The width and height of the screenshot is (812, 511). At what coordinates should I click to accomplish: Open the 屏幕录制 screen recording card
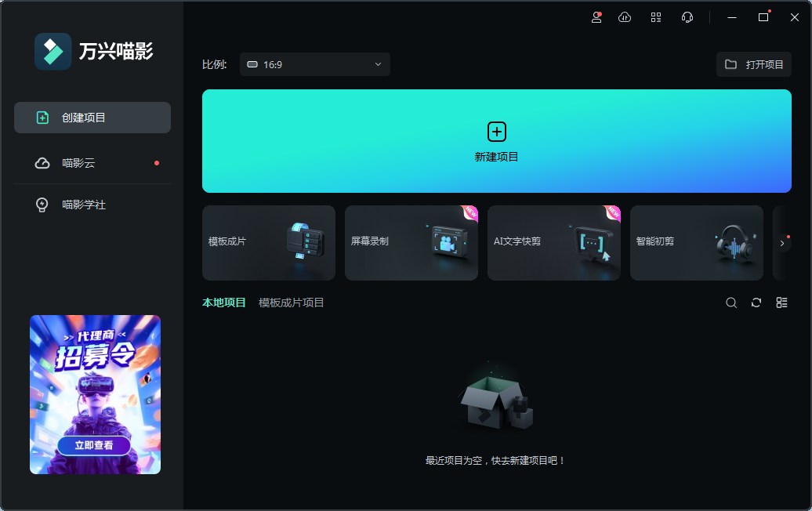(411, 243)
